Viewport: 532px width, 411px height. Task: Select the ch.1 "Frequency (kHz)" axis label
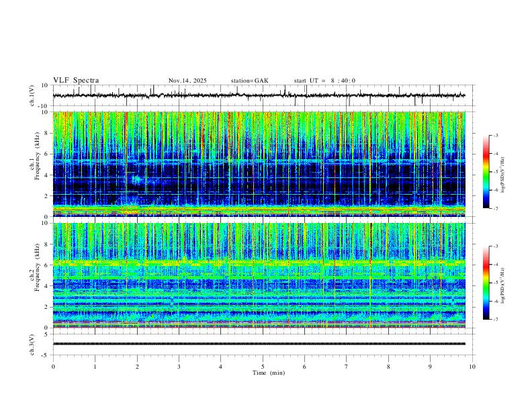(x=37, y=156)
